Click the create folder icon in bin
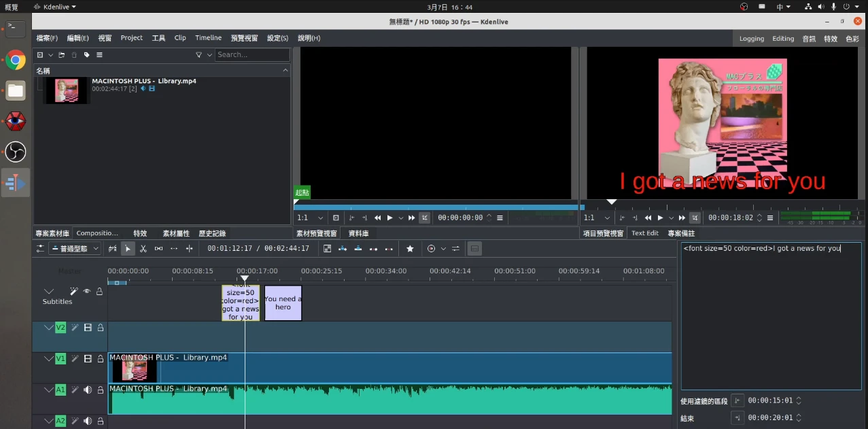 click(61, 55)
